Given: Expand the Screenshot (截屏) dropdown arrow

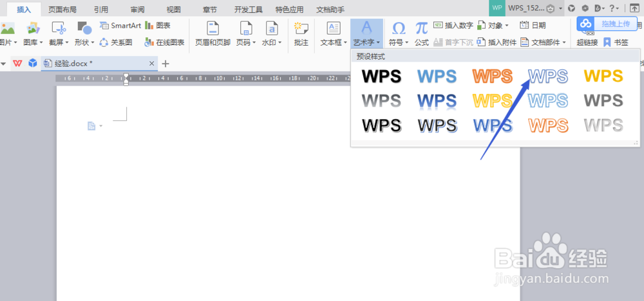Looking at the screenshot, I should tap(67, 42).
